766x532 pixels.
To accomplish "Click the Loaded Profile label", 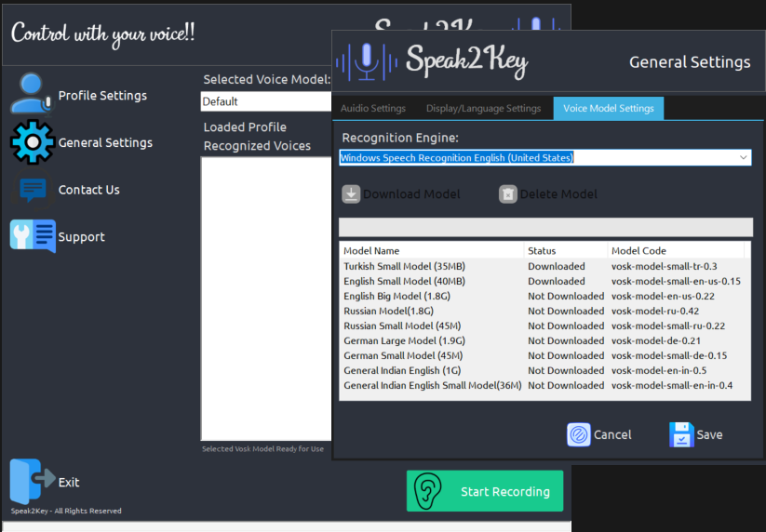I will click(x=245, y=126).
